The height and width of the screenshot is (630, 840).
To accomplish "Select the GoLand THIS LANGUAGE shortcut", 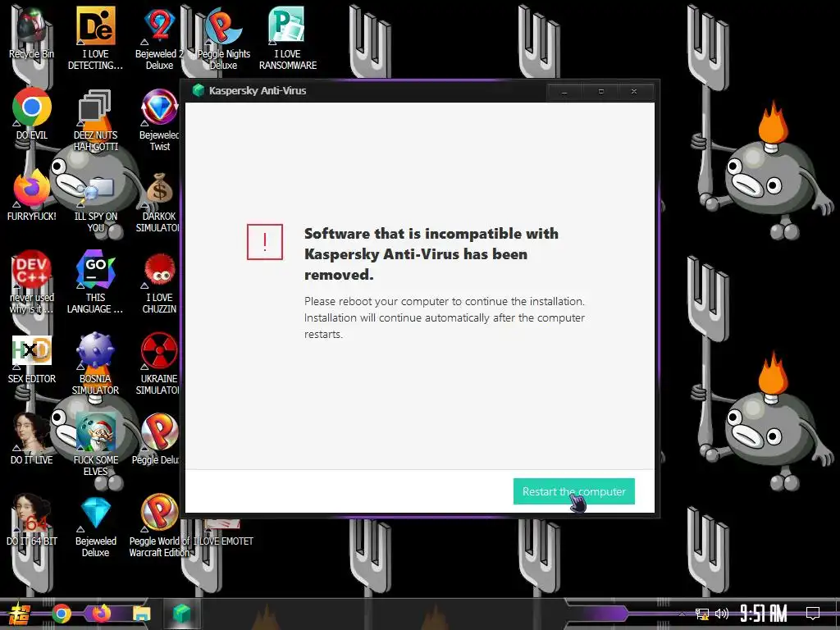I will click(95, 282).
